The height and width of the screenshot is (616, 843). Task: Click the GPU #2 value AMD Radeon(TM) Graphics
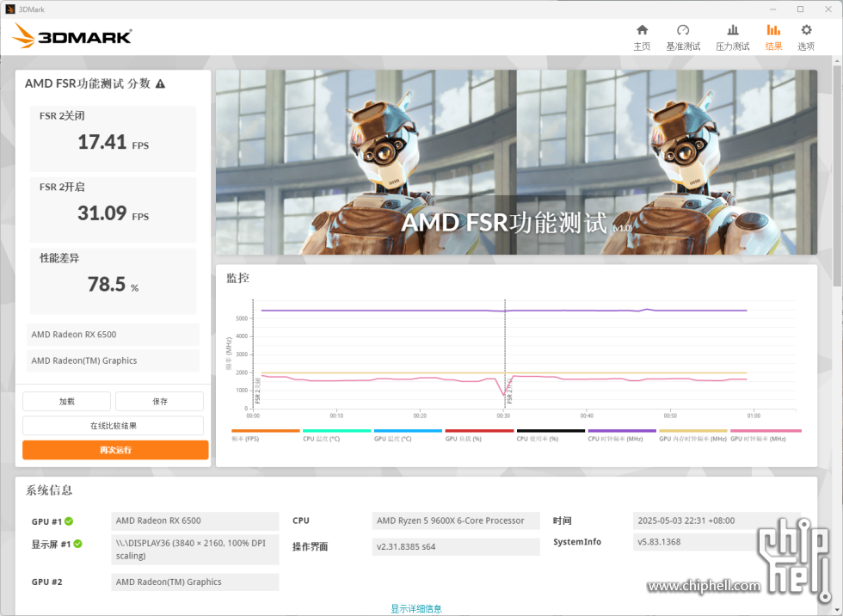coord(195,582)
